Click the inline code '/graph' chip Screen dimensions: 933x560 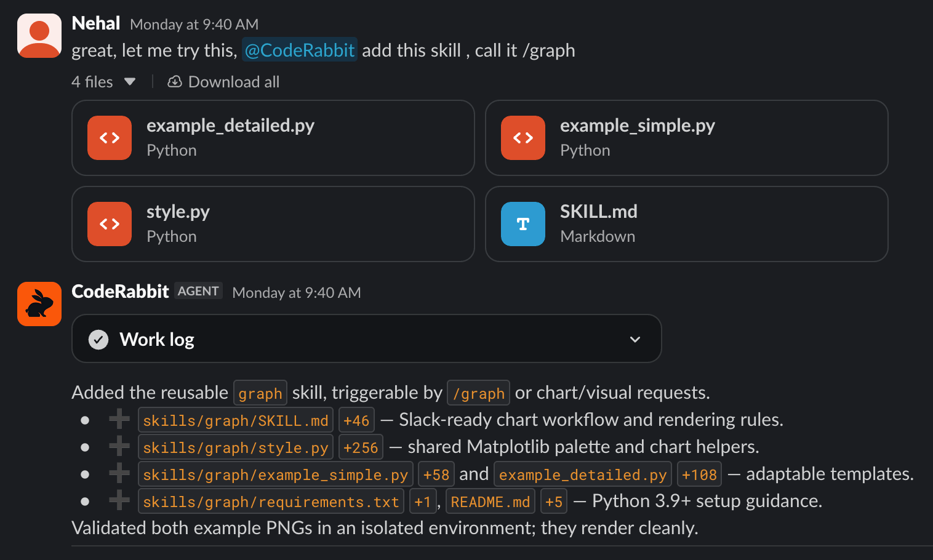pos(478,393)
